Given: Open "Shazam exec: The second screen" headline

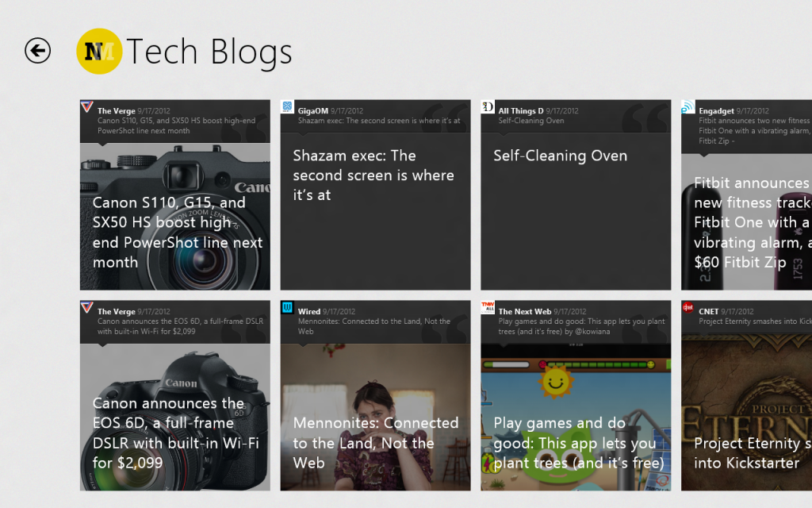Looking at the screenshot, I should 373,175.
